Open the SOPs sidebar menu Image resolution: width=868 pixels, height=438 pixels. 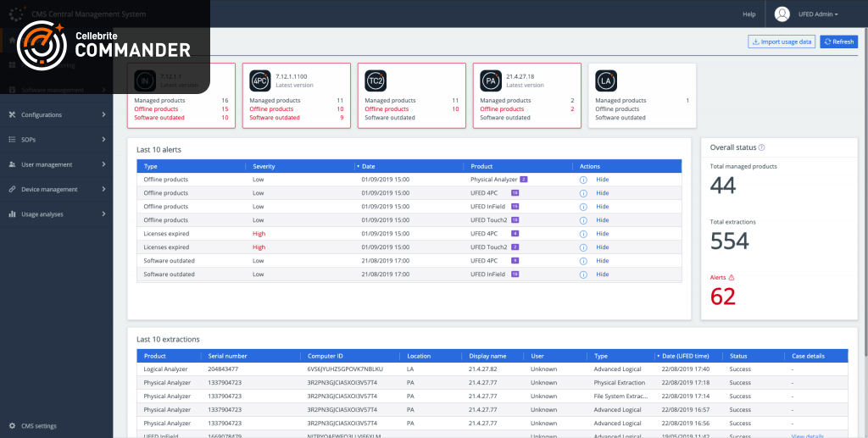(x=57, y=140)
